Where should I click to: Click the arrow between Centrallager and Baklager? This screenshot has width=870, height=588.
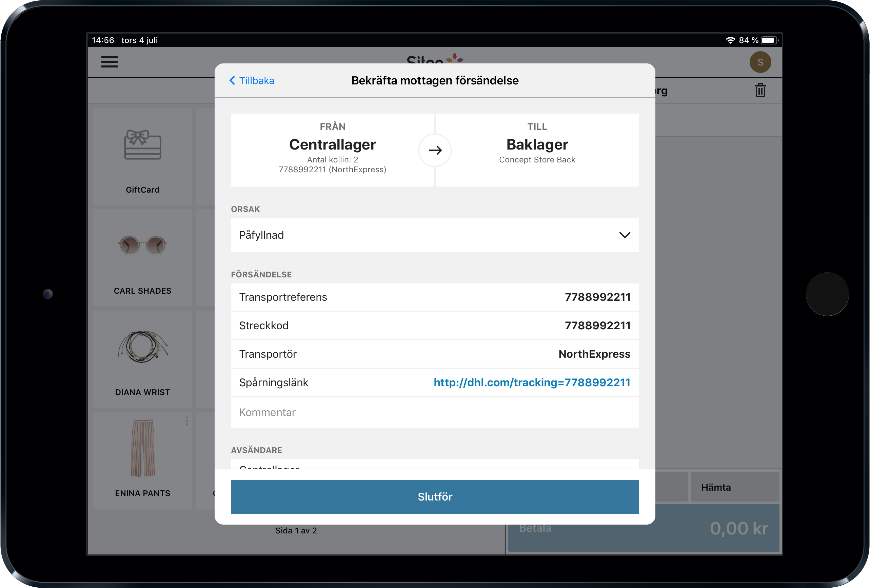(435, 150)
